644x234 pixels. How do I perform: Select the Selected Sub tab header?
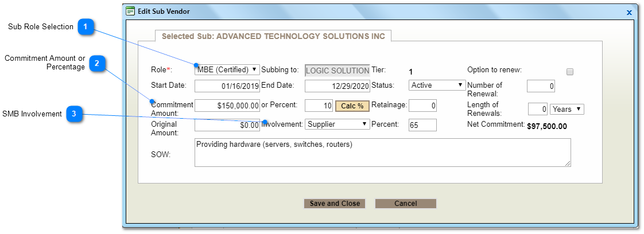273,36
